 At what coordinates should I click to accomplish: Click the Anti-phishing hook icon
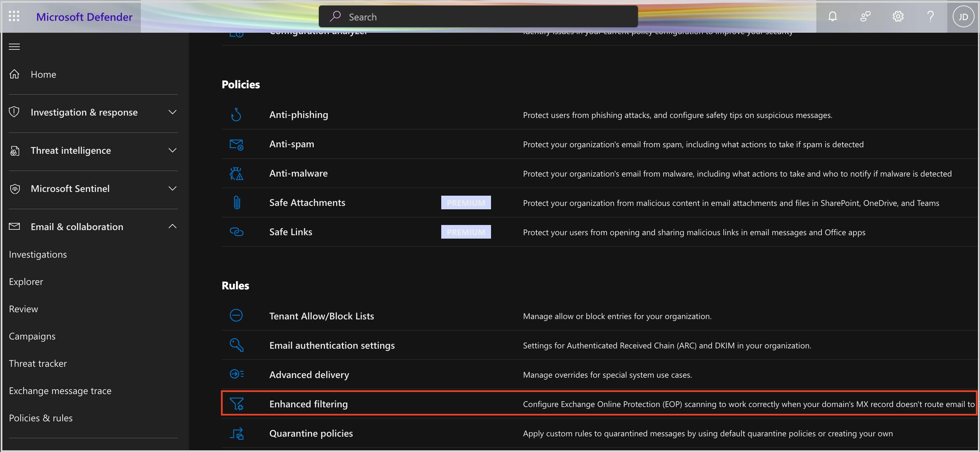coord(236,115)
